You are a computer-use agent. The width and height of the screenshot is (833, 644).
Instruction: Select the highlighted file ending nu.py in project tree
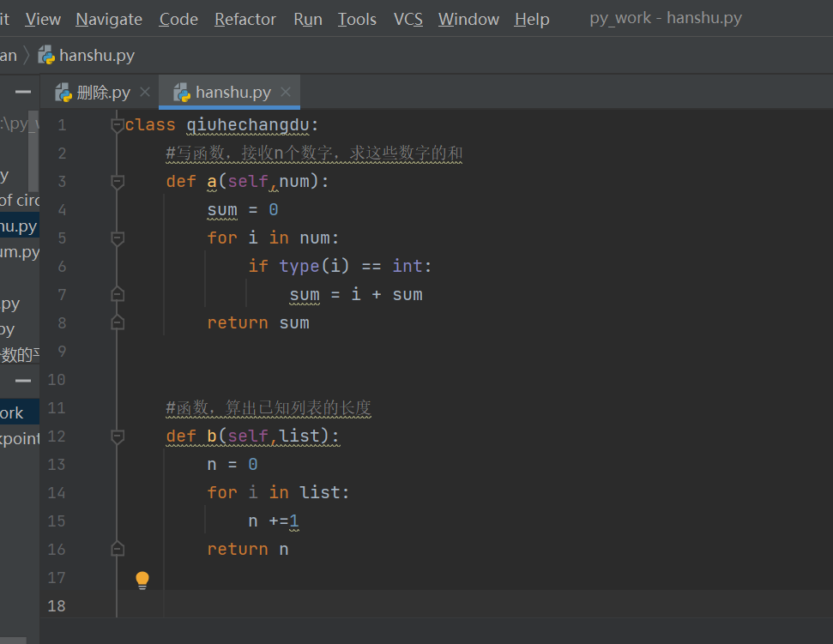click(x=20, y=226)
